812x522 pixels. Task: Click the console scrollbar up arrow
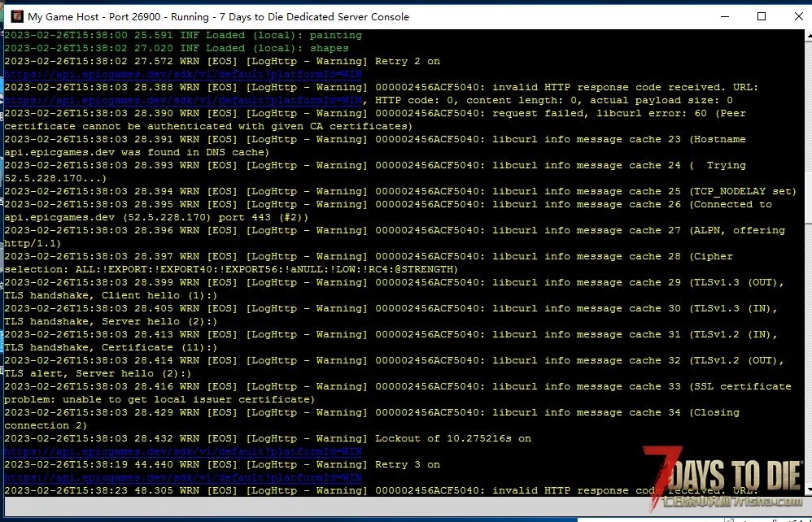tap(809, 35)
